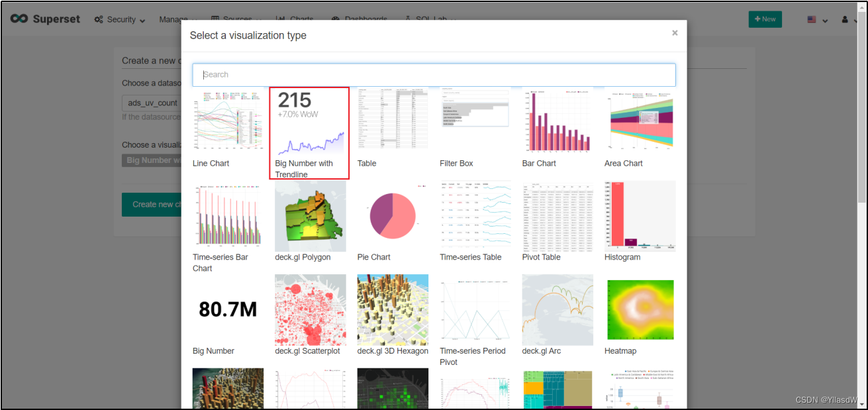
Task: Select the deck.gl 3D Hexagon thumbnail
Action: point(393,309)
